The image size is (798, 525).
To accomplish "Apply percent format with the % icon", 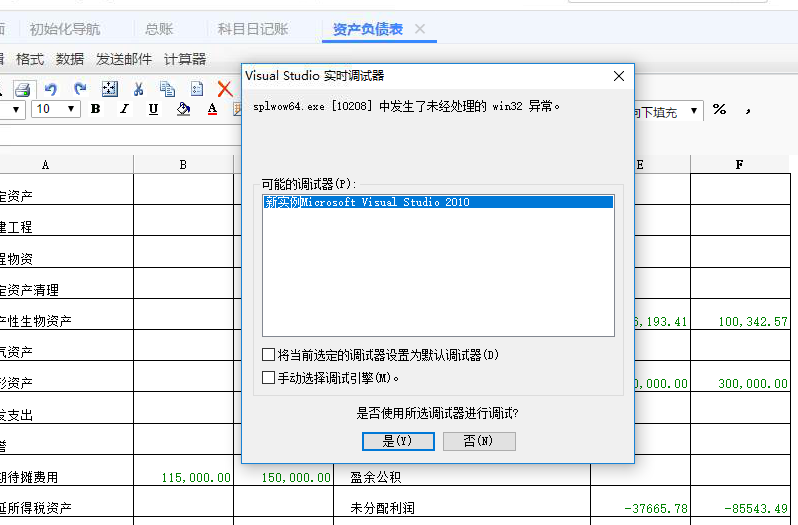I will [x=719, y=109].
